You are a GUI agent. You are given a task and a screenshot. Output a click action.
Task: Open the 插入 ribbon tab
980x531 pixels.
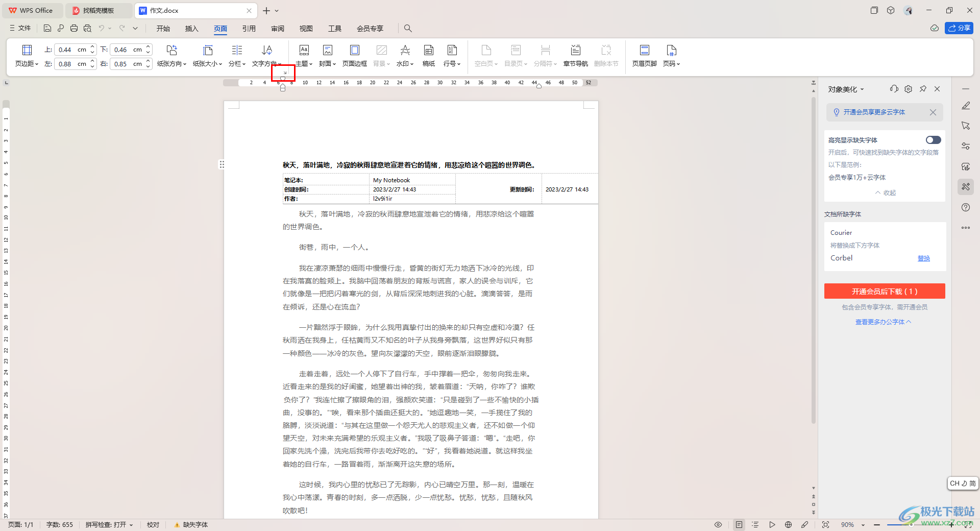[192, 29]
